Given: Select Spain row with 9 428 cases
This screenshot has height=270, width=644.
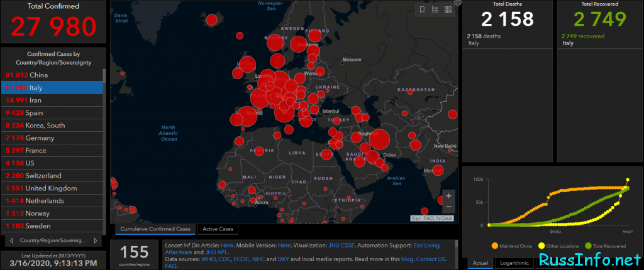Looking at the screenshot, I should pyautogui.click(x=52, y=113).
